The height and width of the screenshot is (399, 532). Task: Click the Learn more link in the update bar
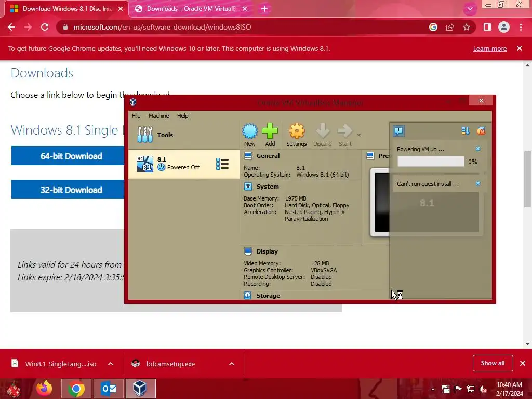pyautogui.click(x=490, y=48)
